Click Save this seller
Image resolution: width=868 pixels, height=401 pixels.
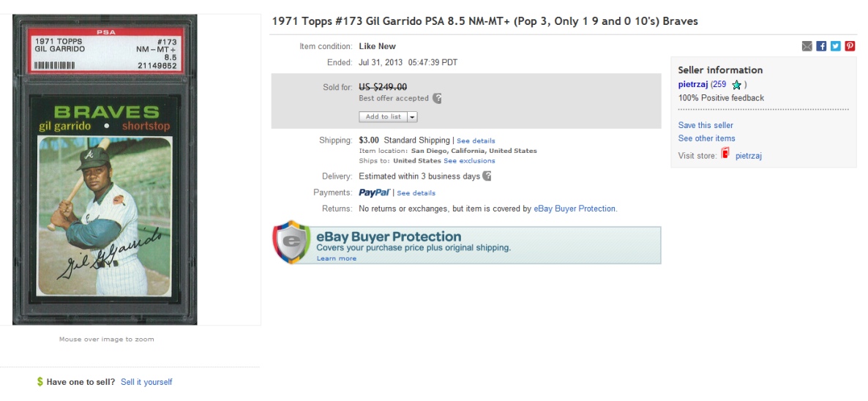point(706,125)
